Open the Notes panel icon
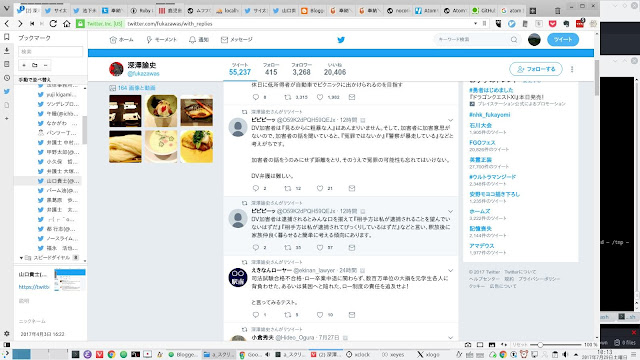Screen dimensions: 640x360 [x=7, y=64]
